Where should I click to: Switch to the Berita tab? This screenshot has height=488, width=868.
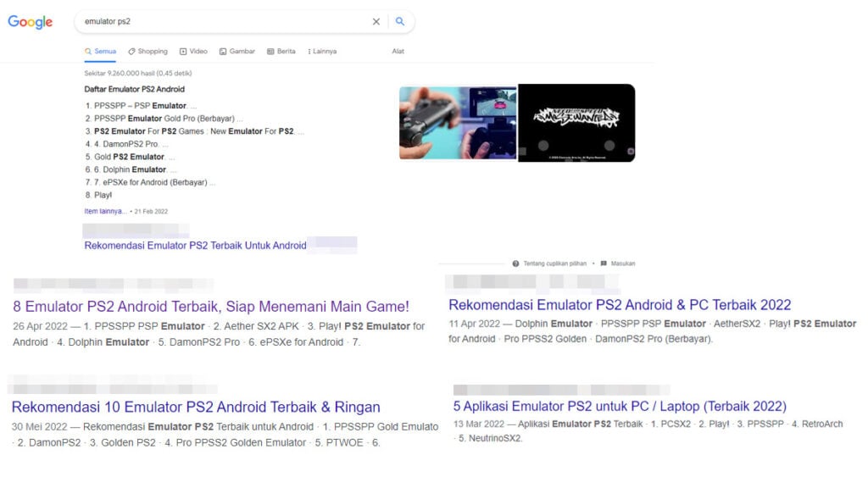pyautogui.click(x=281, y=51)
